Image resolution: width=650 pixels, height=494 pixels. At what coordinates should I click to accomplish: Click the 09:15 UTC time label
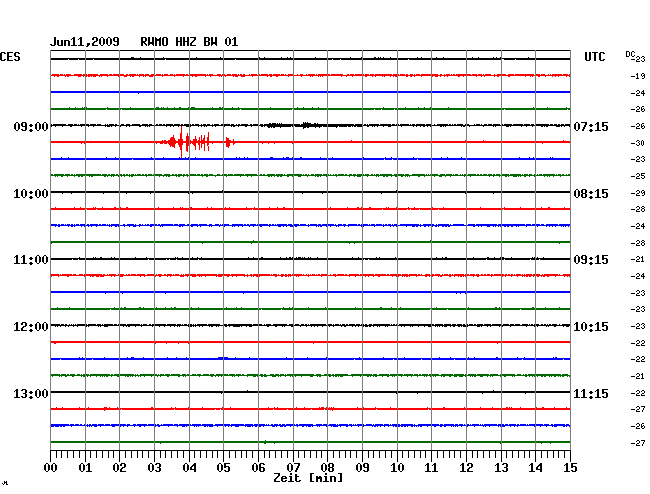[591, 260]
